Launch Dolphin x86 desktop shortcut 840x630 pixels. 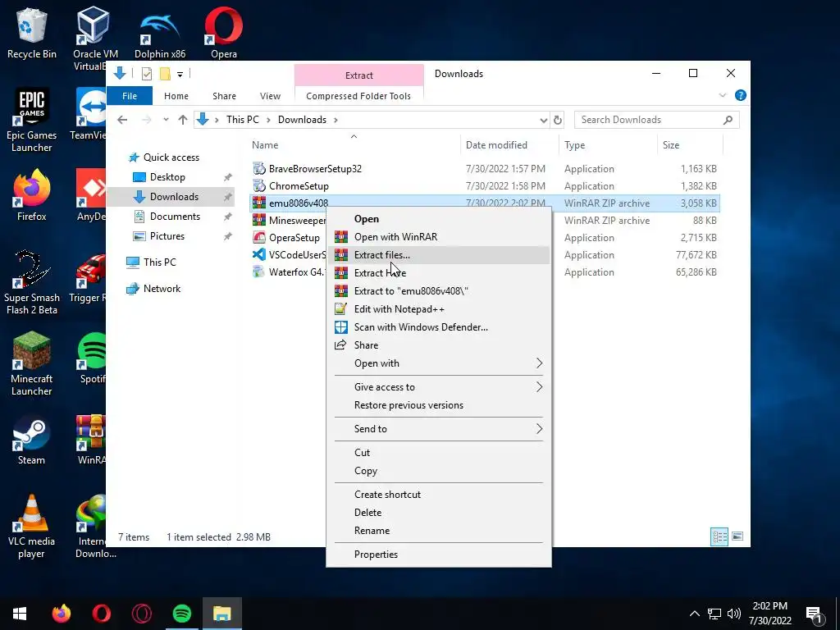click(160, 32)
